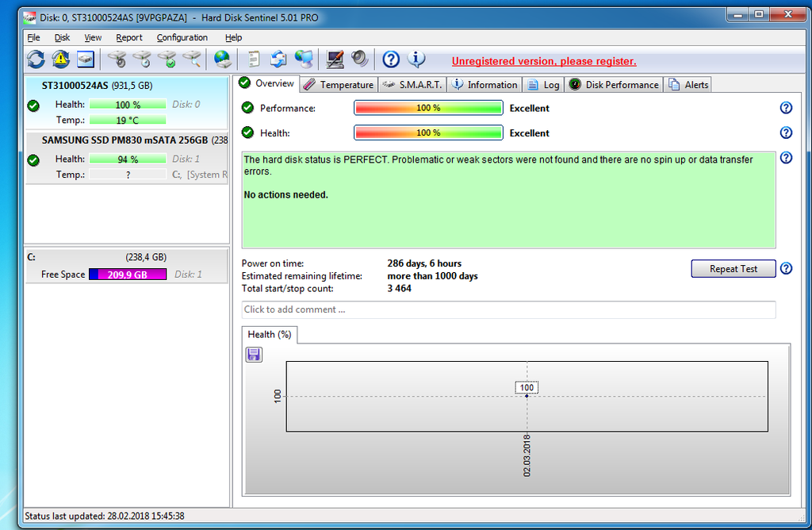Viewport: 812px width, 530px height.
Task: Click the help icon beside disk status text
Action: point(786,158)
